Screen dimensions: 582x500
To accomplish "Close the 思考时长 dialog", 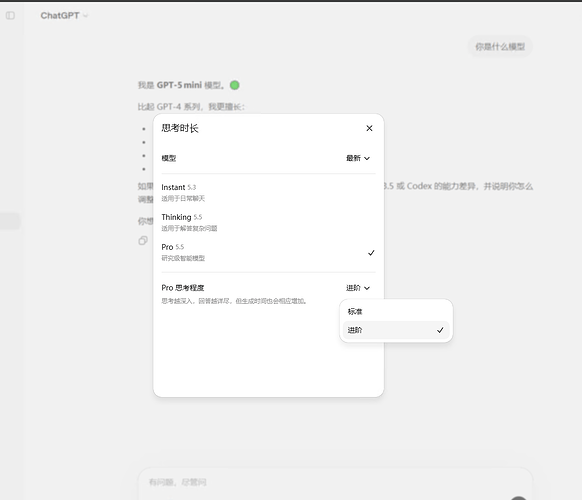I will click(x=369, y=128).
